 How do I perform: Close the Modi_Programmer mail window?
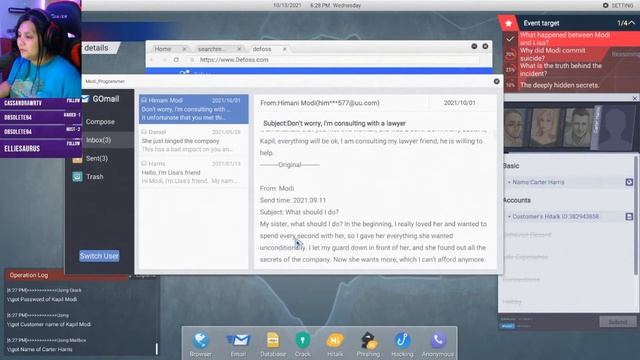coord(496,81)
